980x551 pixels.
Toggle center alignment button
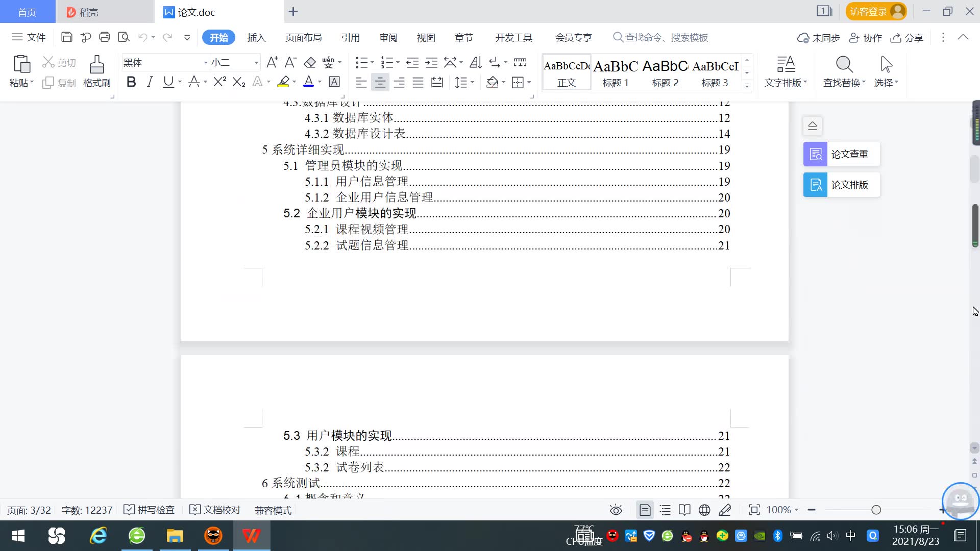(x=380, y=83)
